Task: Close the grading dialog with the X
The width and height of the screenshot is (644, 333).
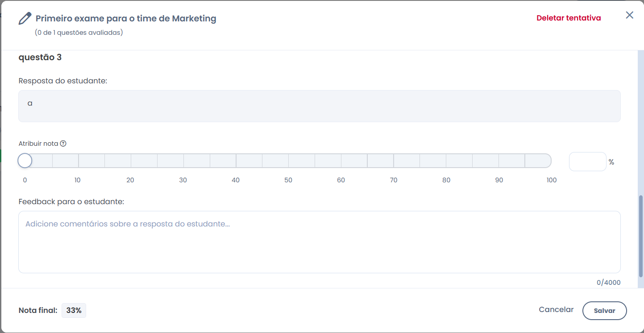Action: pyautogui.click(x=629, y=15)
